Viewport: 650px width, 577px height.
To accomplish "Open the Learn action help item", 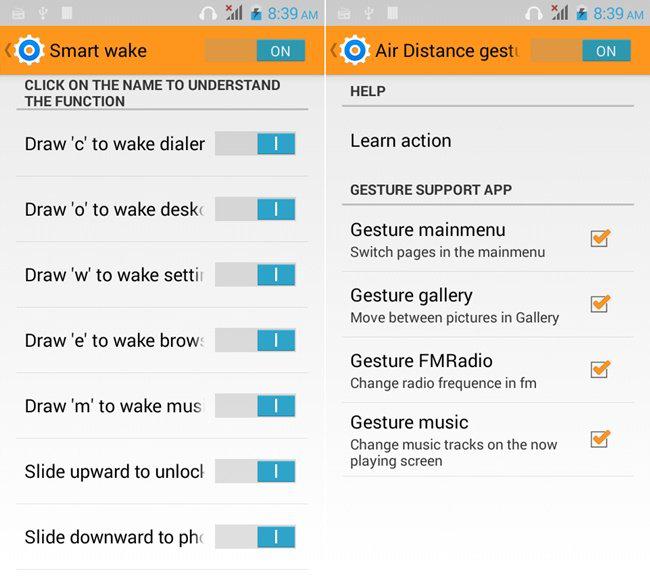I will pos(488,141).
